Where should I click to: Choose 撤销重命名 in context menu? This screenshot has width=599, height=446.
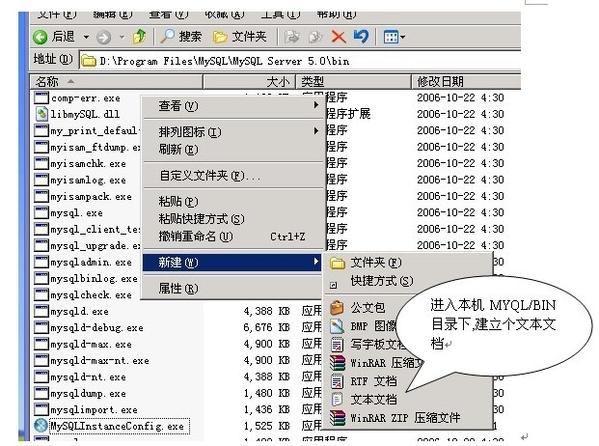pos(232,237)
